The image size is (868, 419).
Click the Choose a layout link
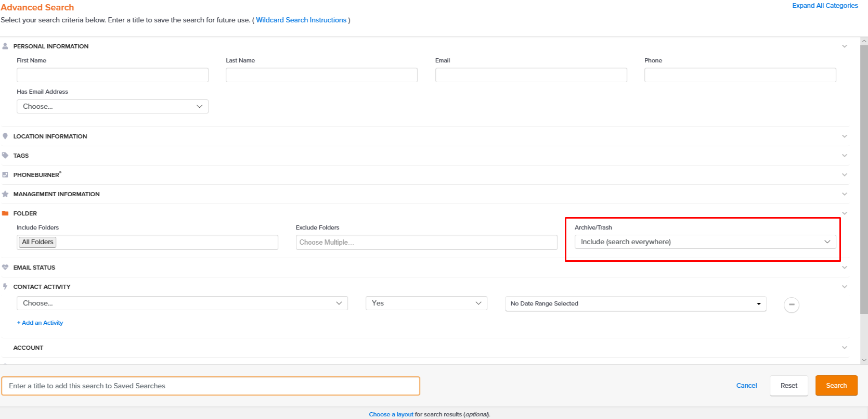[391, 414]
